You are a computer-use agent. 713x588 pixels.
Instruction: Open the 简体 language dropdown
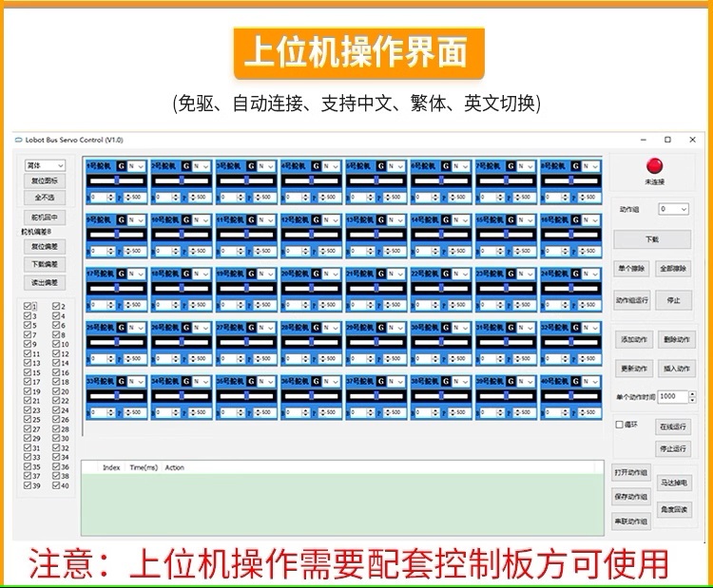click(x=44, y=165)
